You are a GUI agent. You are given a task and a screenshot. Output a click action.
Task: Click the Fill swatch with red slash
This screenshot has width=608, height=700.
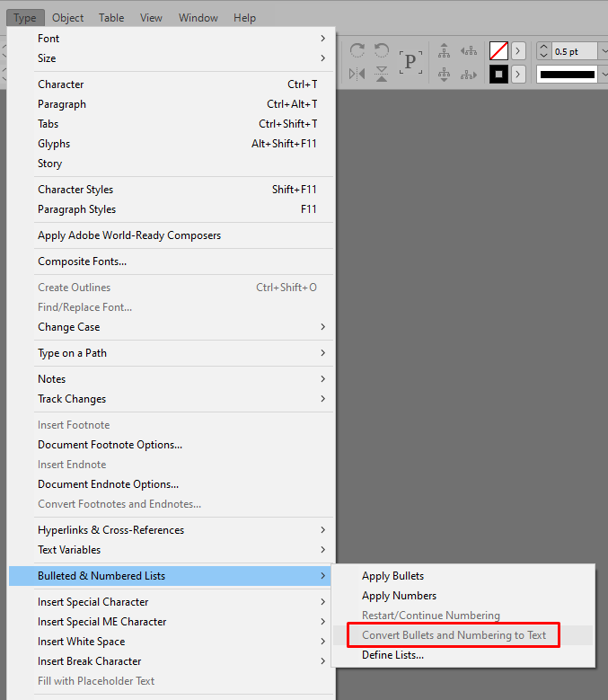coord(498,51)
